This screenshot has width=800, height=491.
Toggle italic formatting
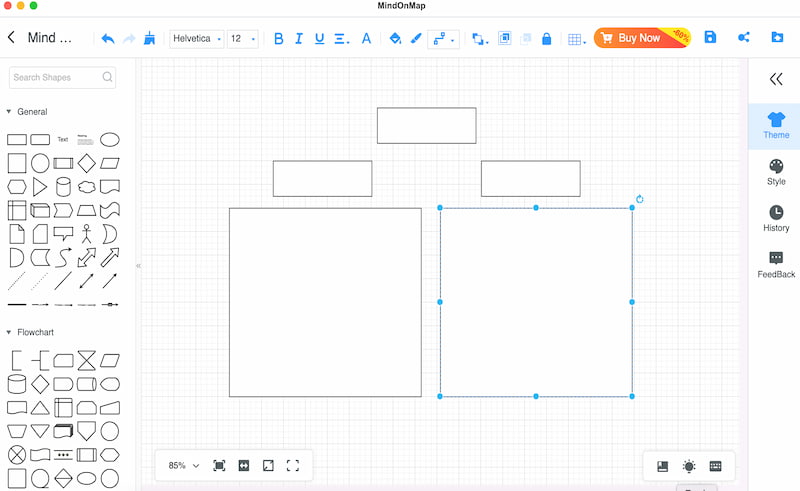coord(299,38)
